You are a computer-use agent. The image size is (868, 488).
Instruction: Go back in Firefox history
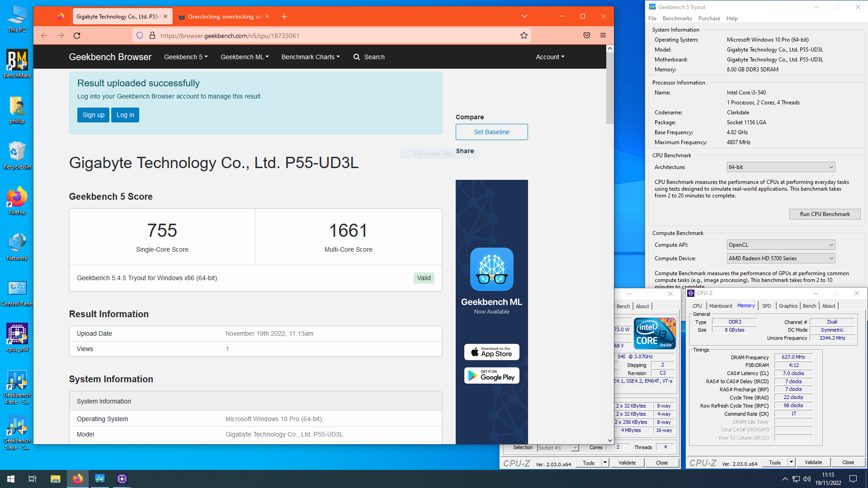click(44, 36)
